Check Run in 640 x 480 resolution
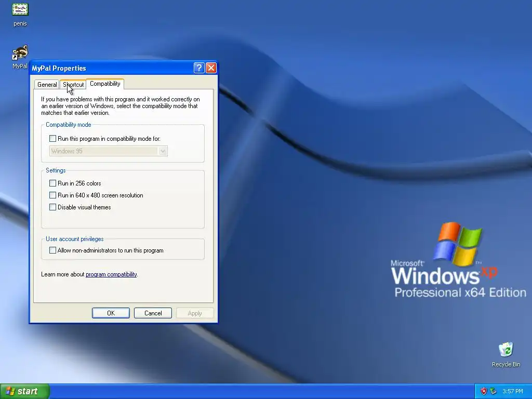Screen dimensions: 532x399 coord(52,195)
